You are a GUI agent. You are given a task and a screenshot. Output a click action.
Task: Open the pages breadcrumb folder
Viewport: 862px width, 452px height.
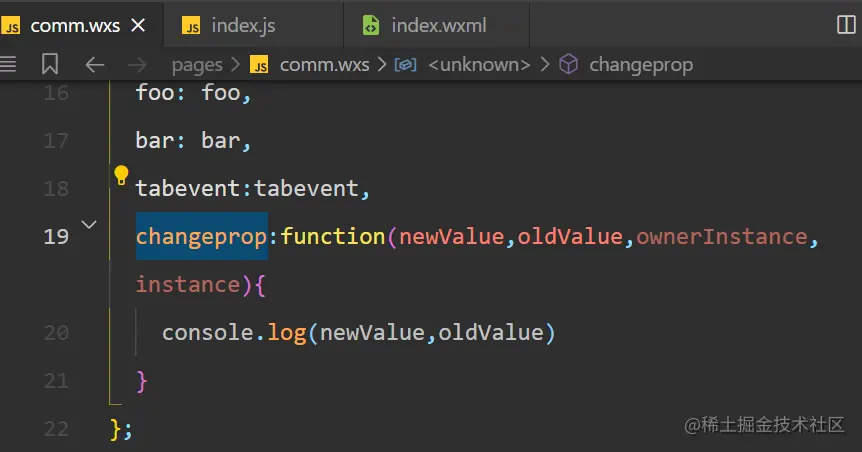(x=197, y=65)
